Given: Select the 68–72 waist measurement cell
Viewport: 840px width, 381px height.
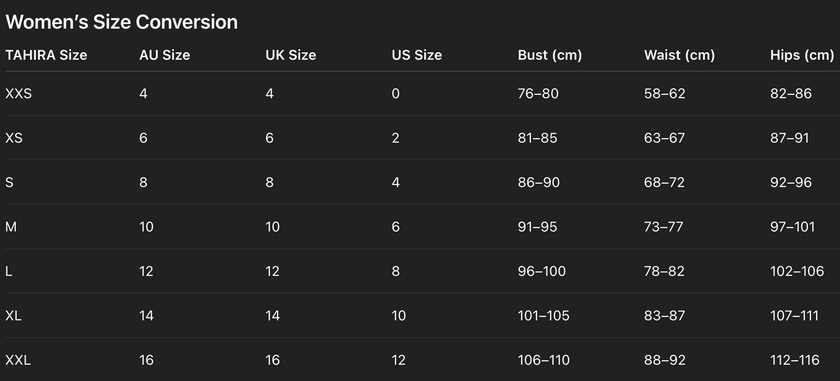Looking at the screenshot, I should 664,183.
